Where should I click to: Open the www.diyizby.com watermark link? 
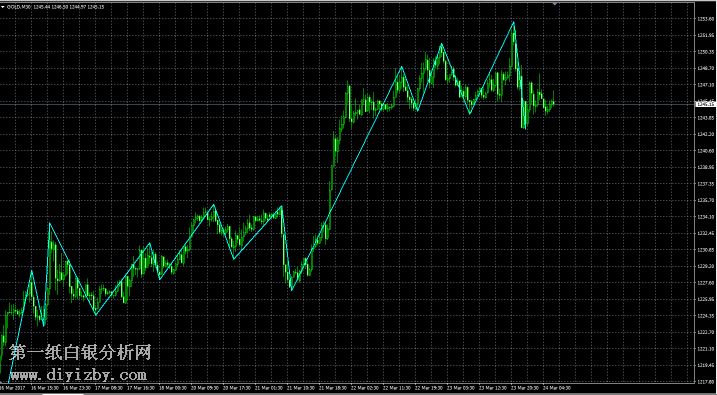tap(78, 375)
